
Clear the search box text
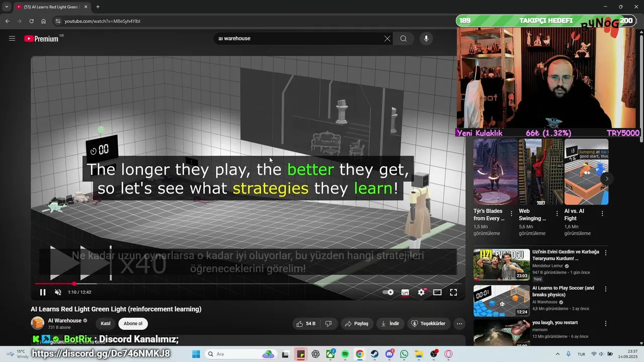(387, 39)
